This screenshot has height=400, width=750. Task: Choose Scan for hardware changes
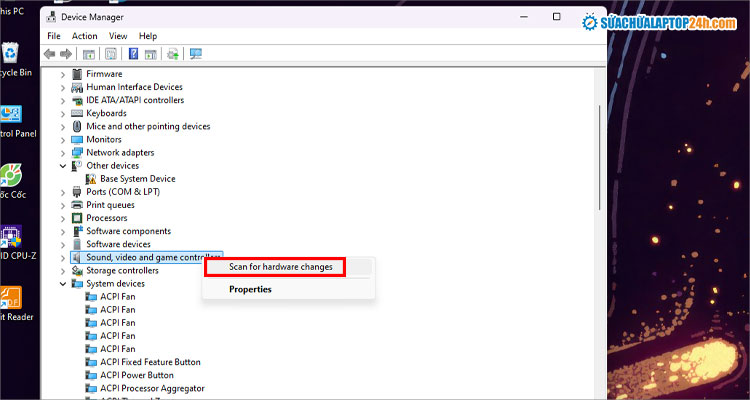[275, 267]
